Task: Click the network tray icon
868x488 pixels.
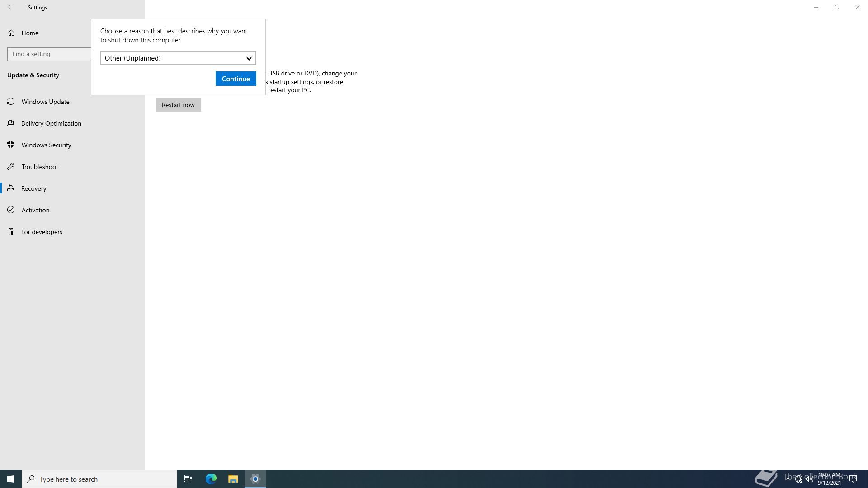Action: pyautogui.click(x=799, y=479)
